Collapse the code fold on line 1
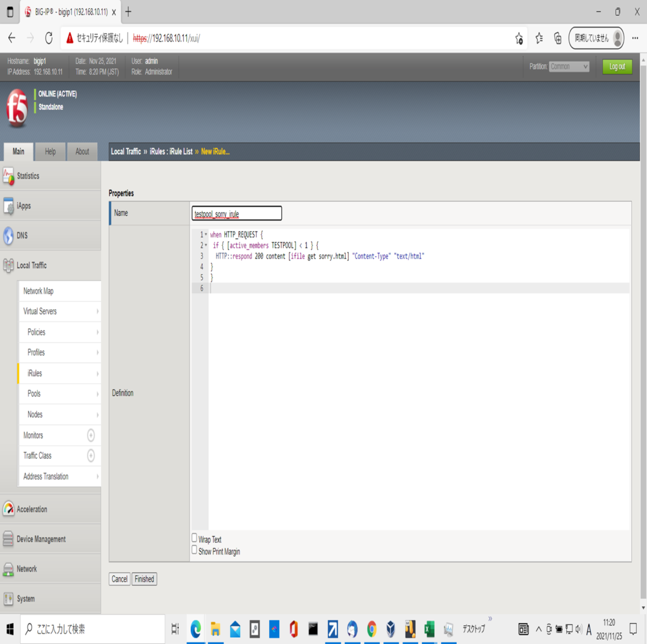The image size is (647, 644). coord(205,234)
